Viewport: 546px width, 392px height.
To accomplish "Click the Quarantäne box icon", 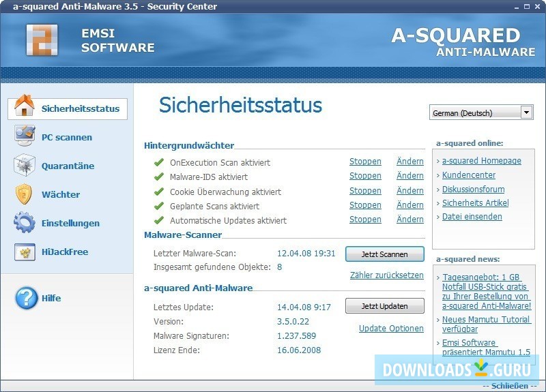I will coord(25,165).
